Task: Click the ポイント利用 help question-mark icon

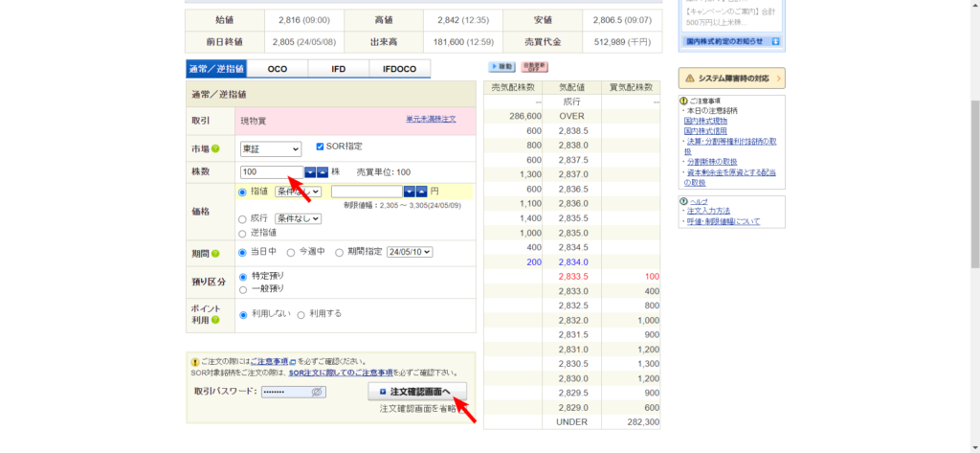Action: (215, 320)
